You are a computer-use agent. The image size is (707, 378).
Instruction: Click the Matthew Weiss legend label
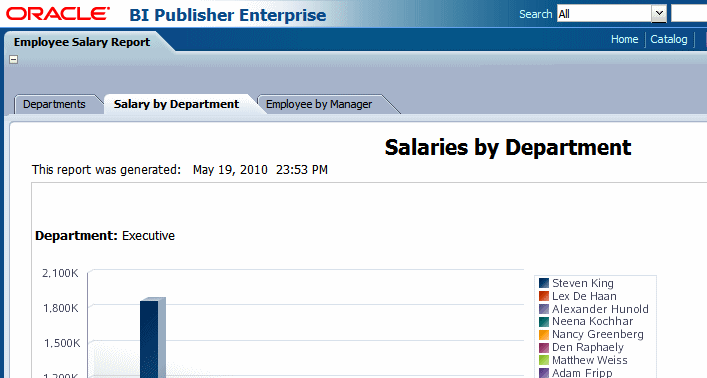(590, 360)
